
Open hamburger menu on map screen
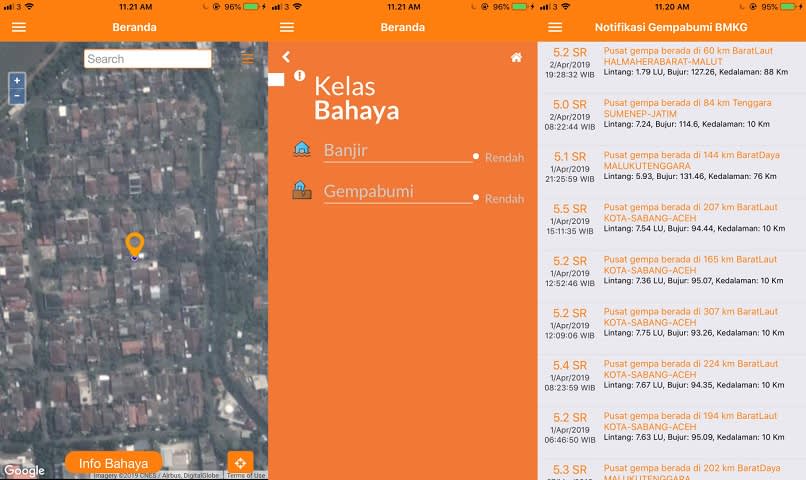[x=18, y=27]
